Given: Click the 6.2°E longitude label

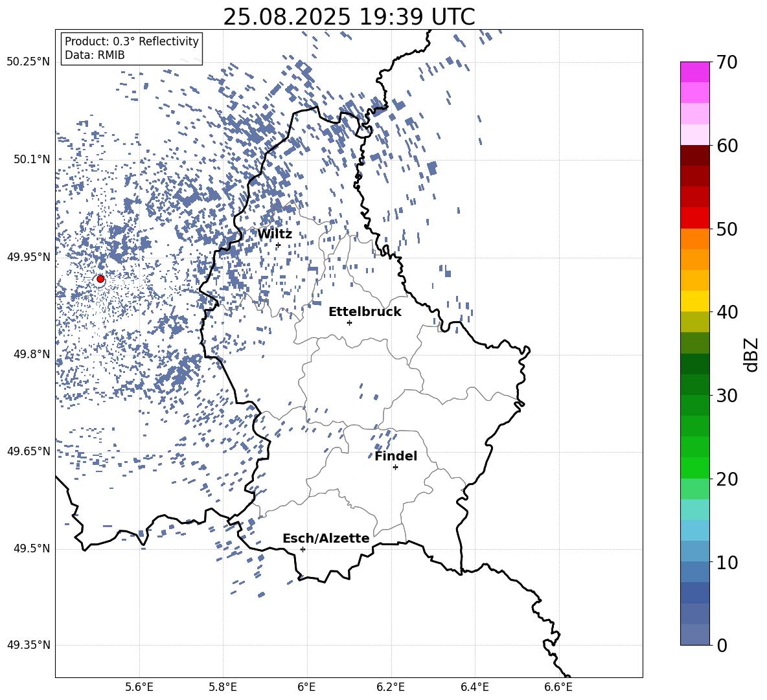Looking at the screenshot, I should point(391,687).
